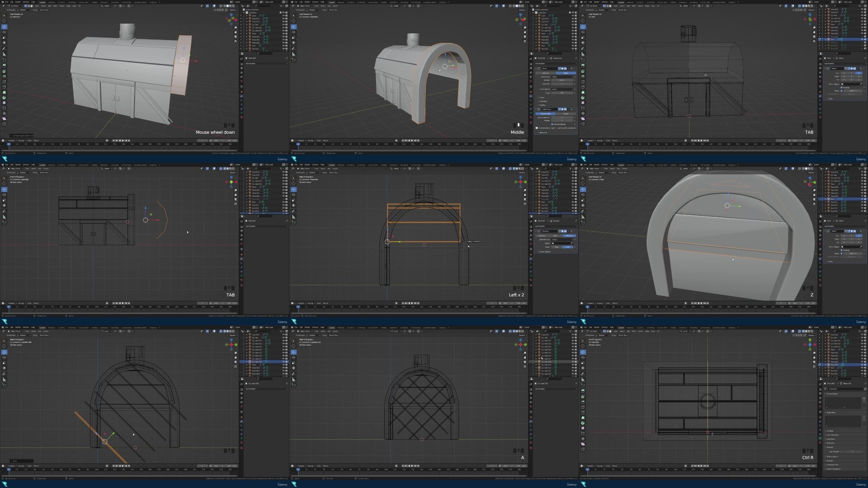
Task: Choose Spin tool in 'Mouse wheel down' frame
Action: (4, 98)
